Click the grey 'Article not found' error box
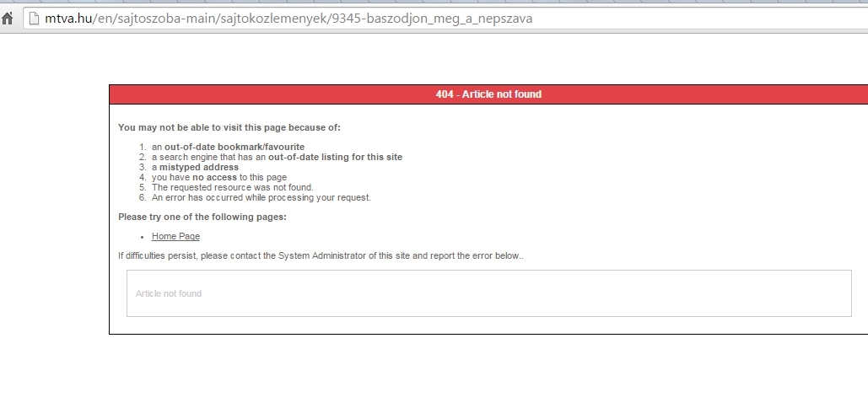The height and width of the screenshot is (408, 868). coord(488,293)
